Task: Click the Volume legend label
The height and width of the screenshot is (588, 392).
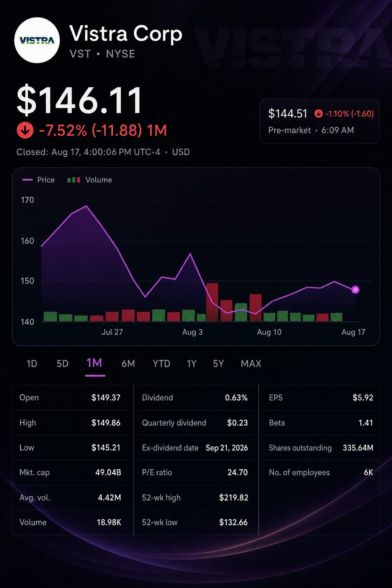Action: [99, 180]
